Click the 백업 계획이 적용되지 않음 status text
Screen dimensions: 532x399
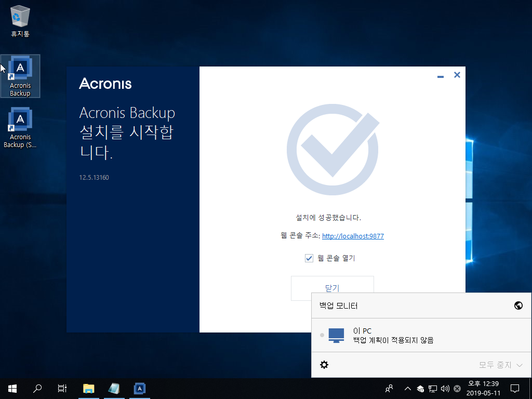pos(393,340)
